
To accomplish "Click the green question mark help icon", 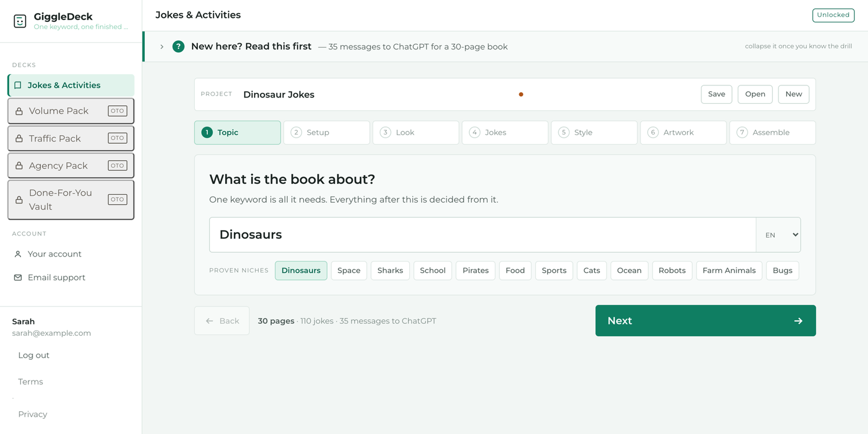I will [178, 47].
